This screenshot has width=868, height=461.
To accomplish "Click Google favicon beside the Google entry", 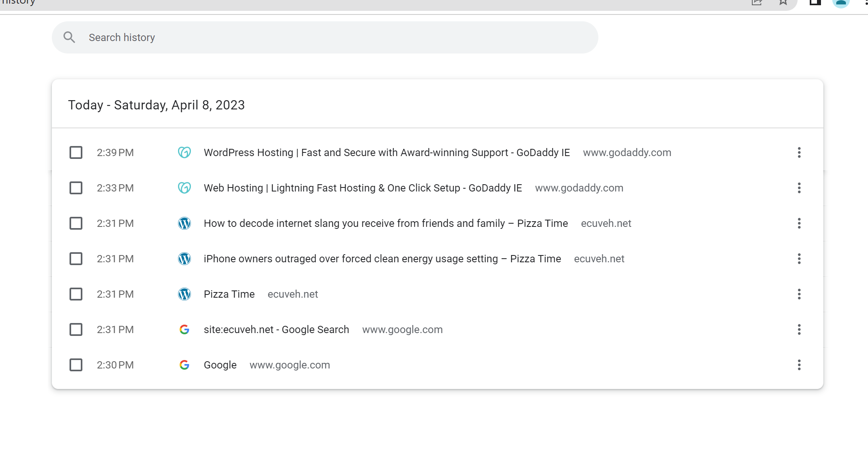I will click(x=184, y=365).
